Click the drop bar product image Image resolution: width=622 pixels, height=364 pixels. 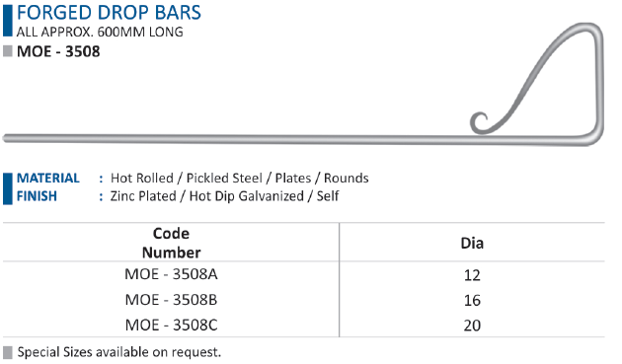[303, 84]
